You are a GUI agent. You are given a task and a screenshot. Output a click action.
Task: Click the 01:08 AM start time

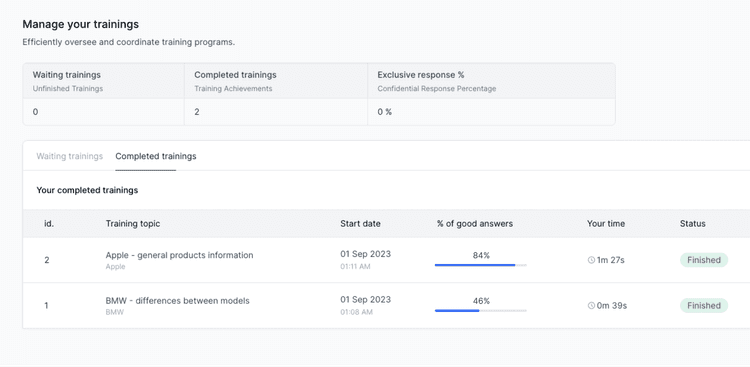pos(356,312)
